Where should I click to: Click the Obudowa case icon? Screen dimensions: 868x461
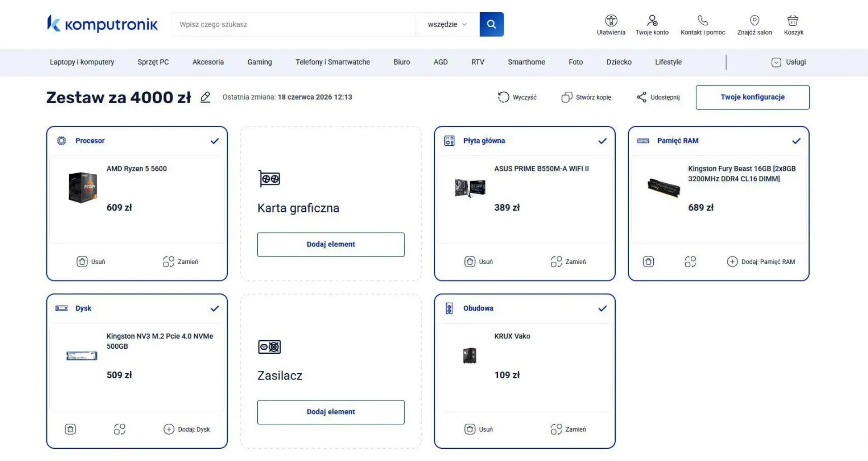[449, 308]
